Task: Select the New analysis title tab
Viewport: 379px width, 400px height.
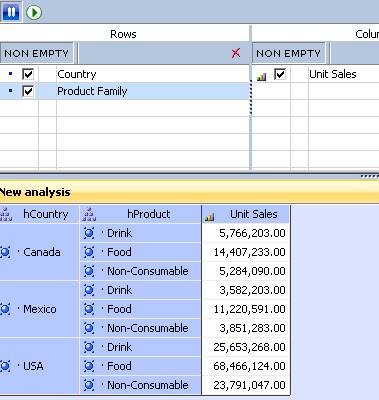Action: click(x=35, y=192)
